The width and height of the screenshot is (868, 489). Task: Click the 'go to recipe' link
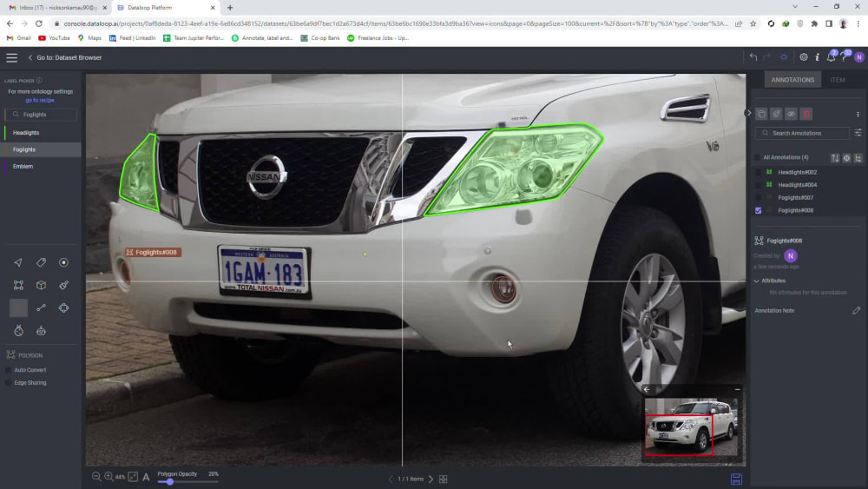(x=40, y=100)
